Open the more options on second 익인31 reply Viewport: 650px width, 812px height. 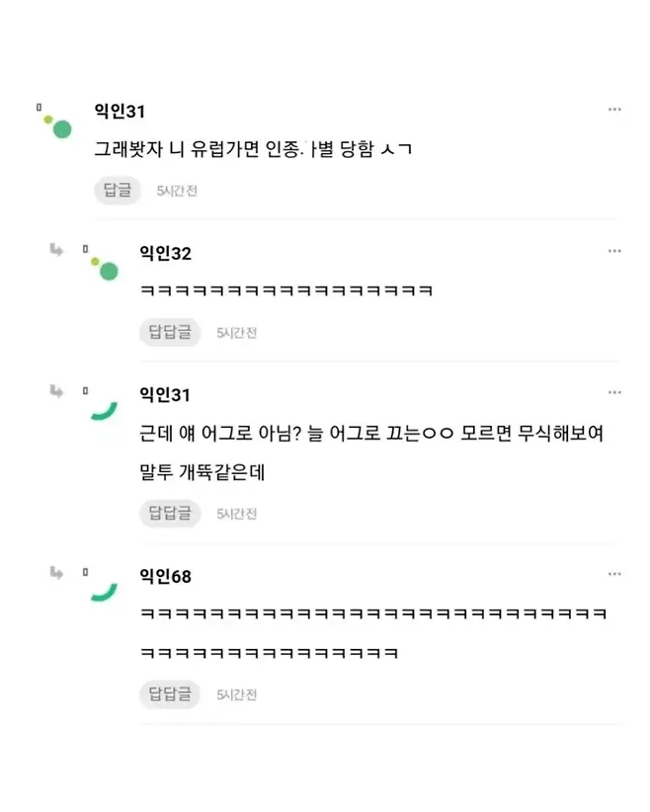614,393
